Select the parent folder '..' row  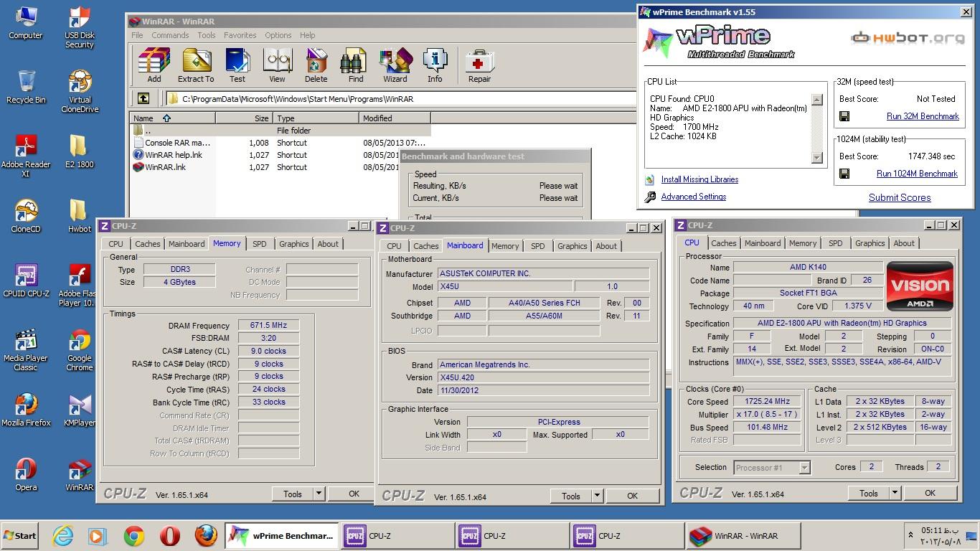[281, 131]
